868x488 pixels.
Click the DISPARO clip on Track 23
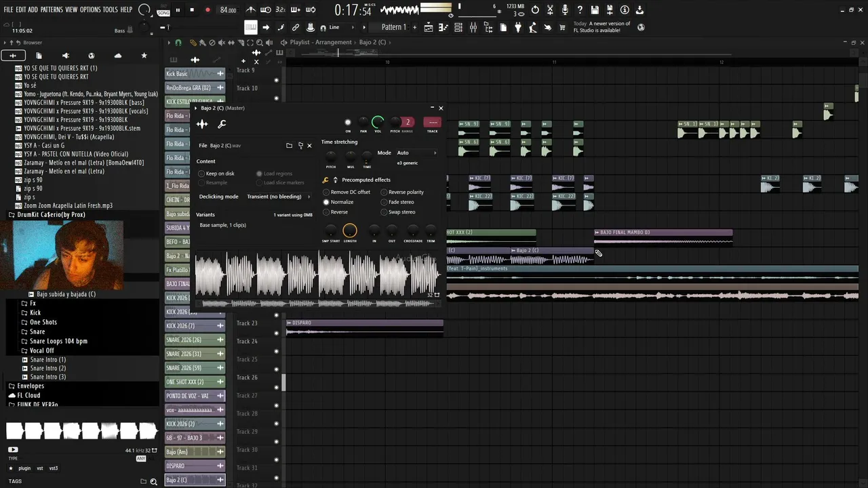(x=365, y=327)
